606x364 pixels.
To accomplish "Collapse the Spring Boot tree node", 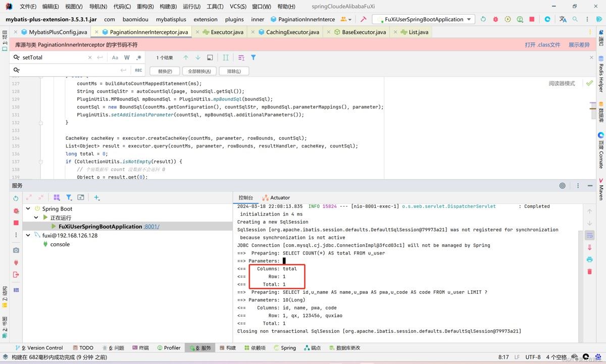I will 28,209.
